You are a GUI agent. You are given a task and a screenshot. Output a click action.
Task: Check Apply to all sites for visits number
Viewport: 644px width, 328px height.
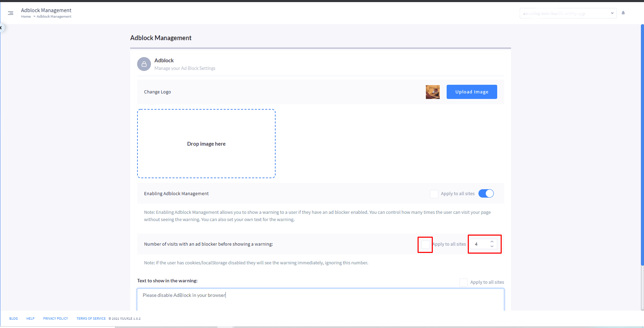426,244
